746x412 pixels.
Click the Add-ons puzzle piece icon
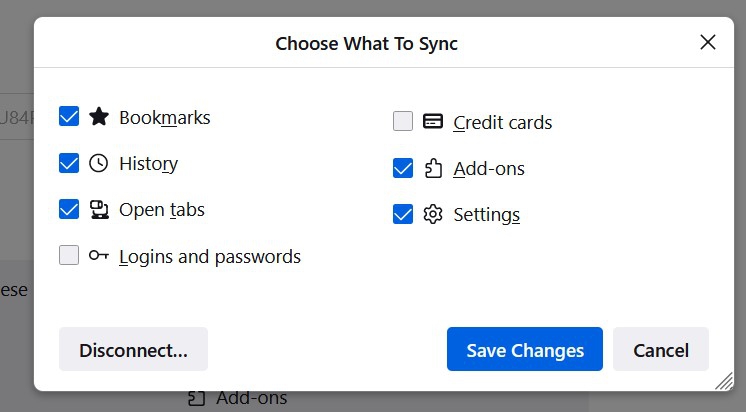coord(433,168)
